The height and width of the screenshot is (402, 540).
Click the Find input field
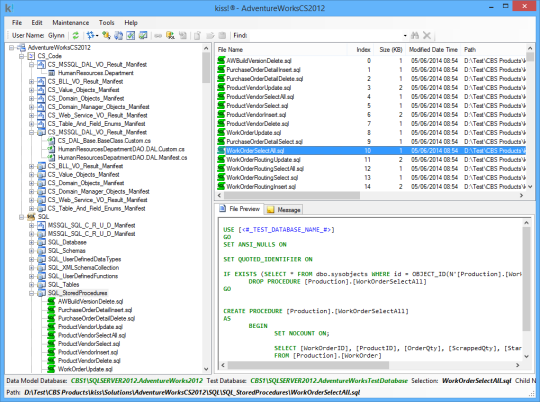pos(325,35)
